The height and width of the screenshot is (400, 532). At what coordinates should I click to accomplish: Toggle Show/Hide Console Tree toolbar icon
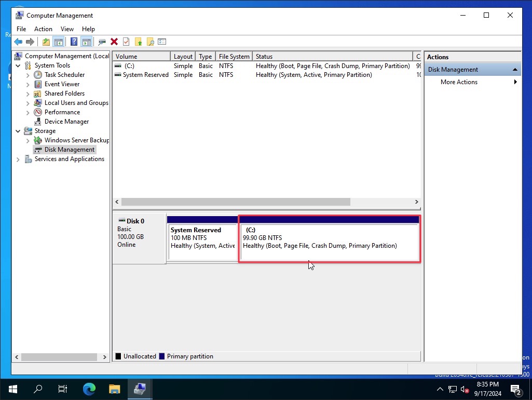click(x=58, y=42)
